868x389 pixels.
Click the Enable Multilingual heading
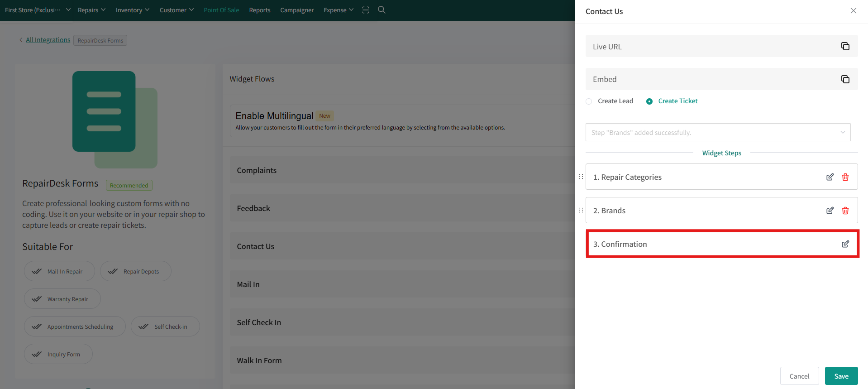coord(274,116)
